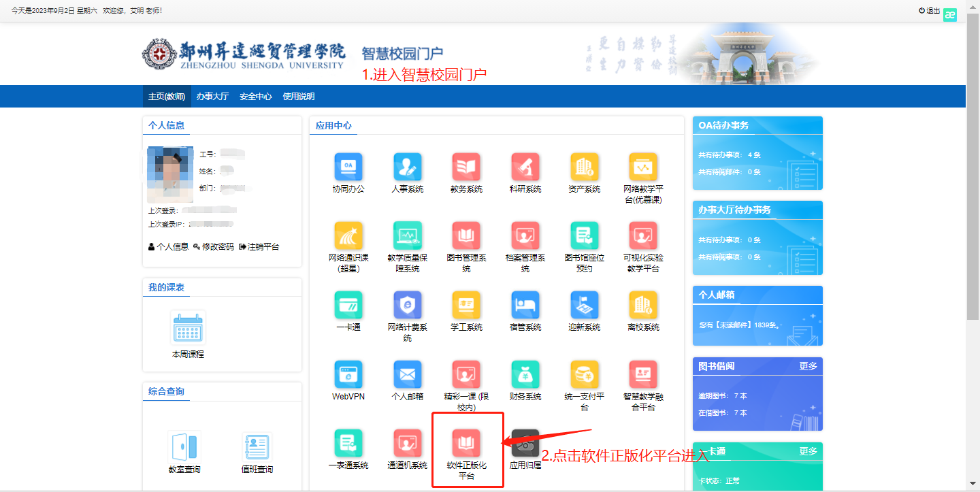Open the 宿管系统 bed icon
This screenshot has height=492, width=980.
point(525,305)
